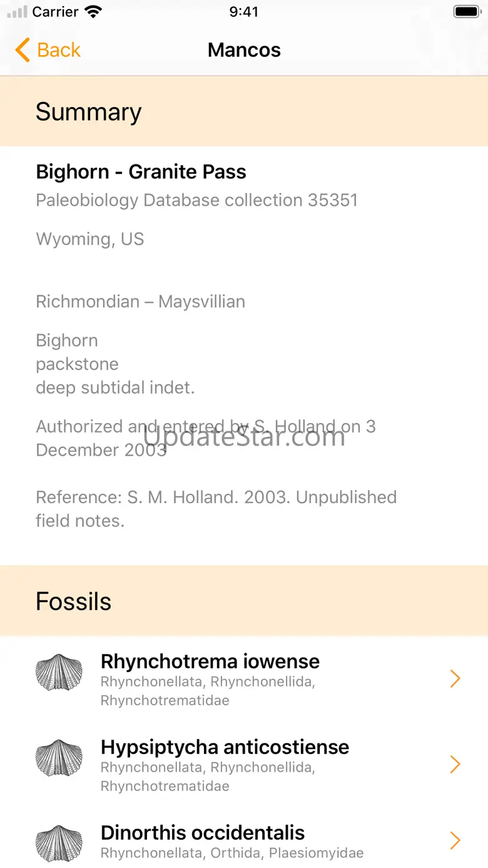Open Dinorthis occidentalis details via chevron

click(x=455, y=840)
